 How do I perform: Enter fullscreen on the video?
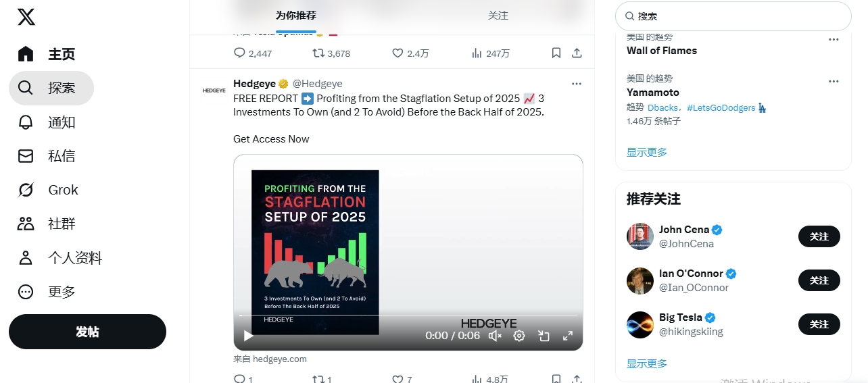pyautogui.click(x=568, y=336)
